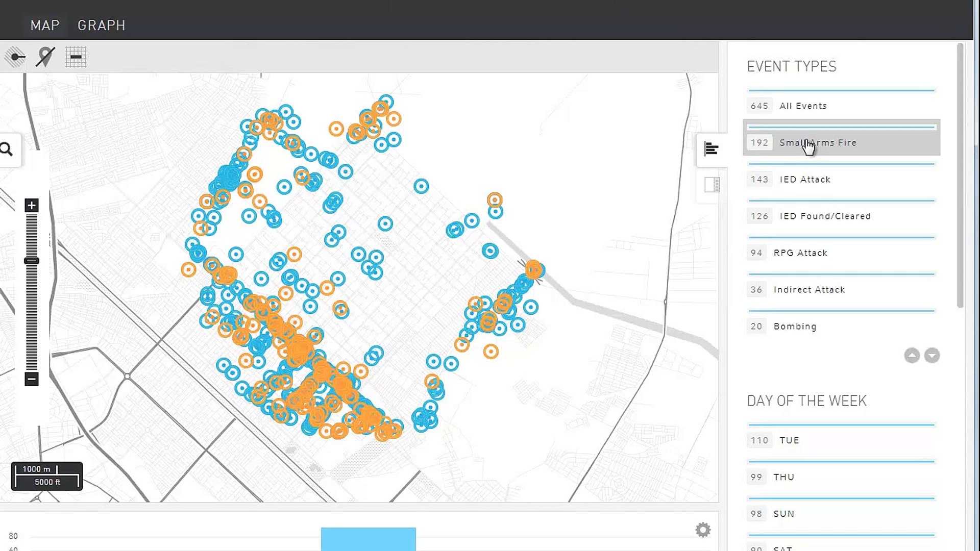Click the settings gear icon
This screenshot has height=551, width=980.
[702, 530]
